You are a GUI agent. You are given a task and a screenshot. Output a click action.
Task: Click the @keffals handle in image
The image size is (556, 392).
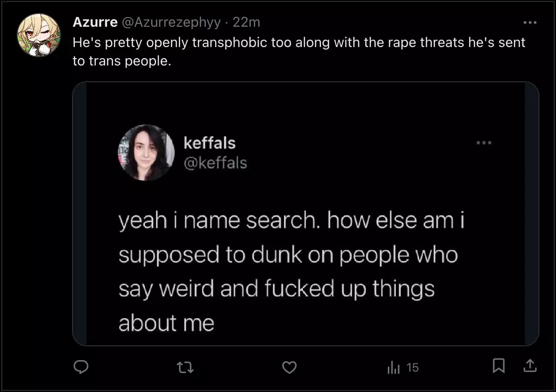click(215, 163)
